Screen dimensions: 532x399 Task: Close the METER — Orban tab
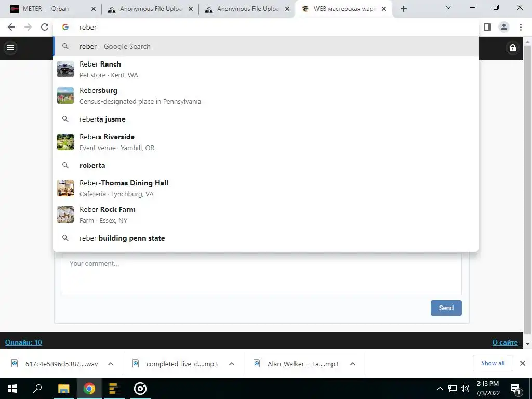(94, 9)
